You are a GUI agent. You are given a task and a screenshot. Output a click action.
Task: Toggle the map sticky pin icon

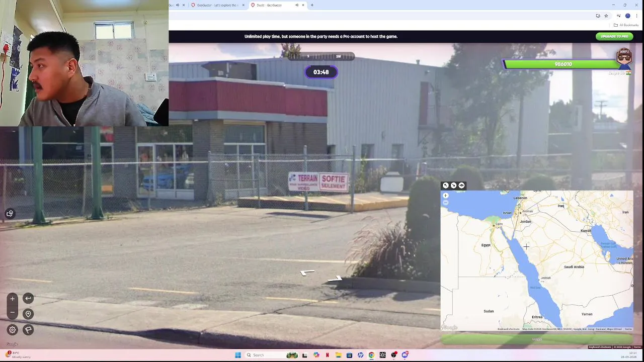point(461,186)
